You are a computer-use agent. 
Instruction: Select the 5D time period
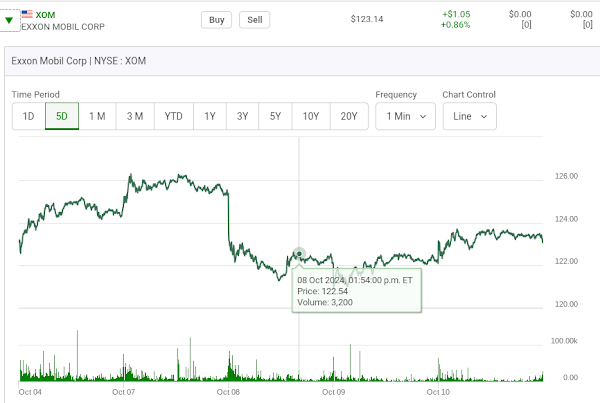(x=62, y=116)
